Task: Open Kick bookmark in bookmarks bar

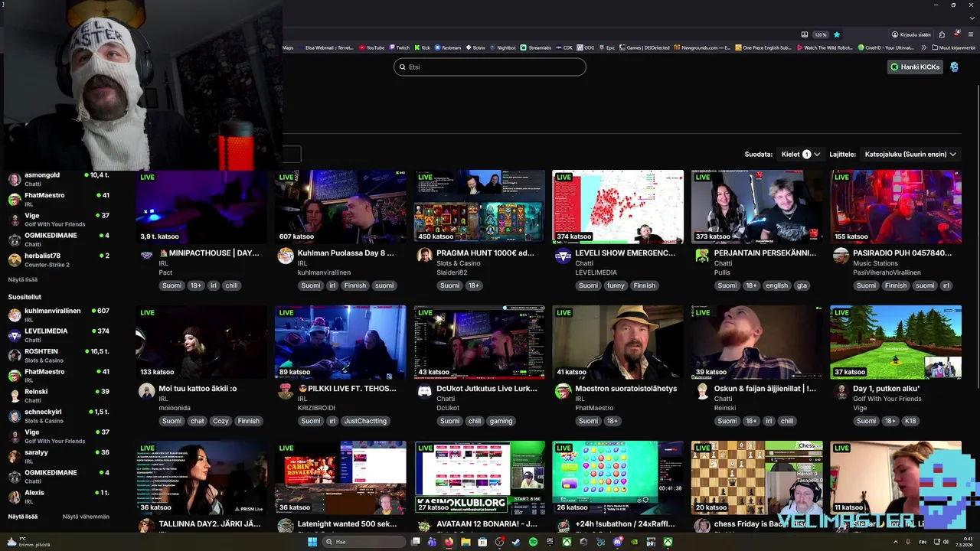Action: point(422,47)
